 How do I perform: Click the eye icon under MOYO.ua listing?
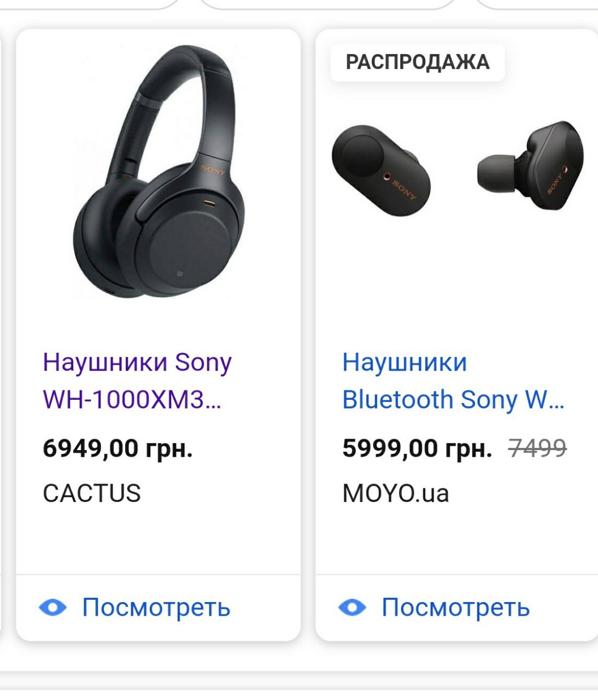coord(352,607)
